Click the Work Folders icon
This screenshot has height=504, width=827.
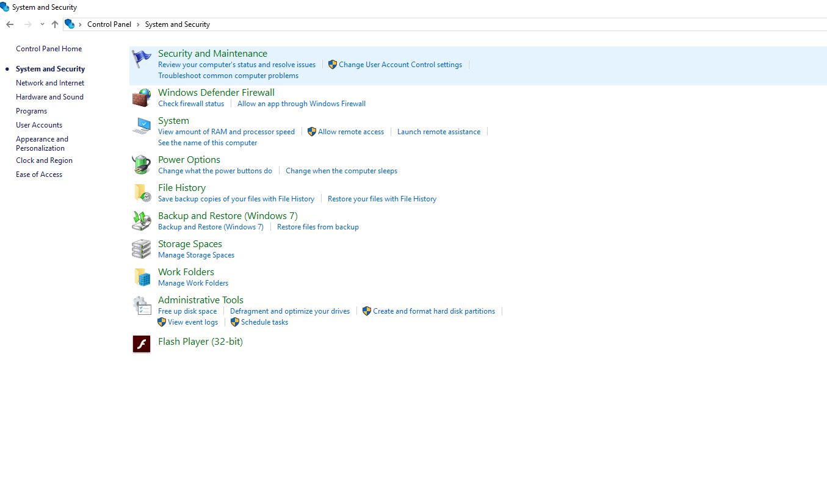point(142,277)
